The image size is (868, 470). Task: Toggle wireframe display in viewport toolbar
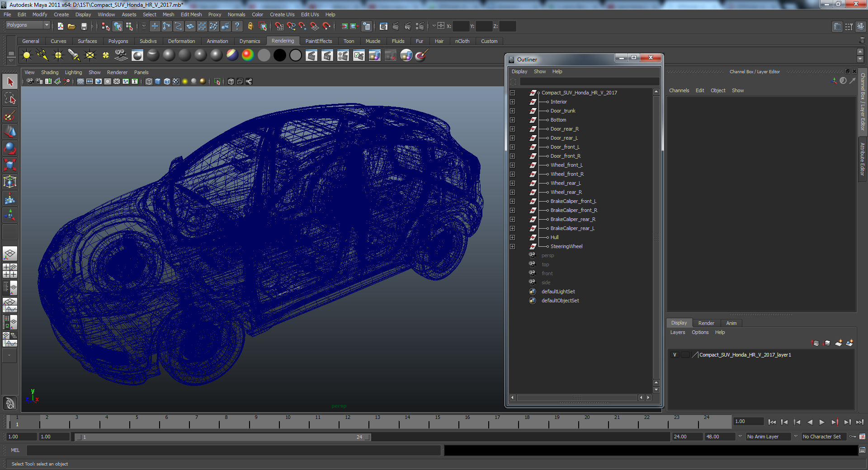tap(149, 81)
